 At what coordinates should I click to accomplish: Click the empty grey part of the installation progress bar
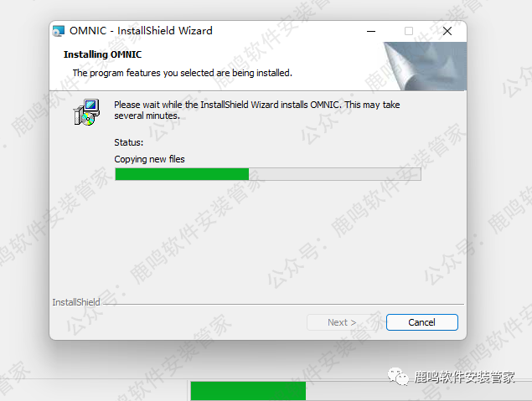click(335, 174)
